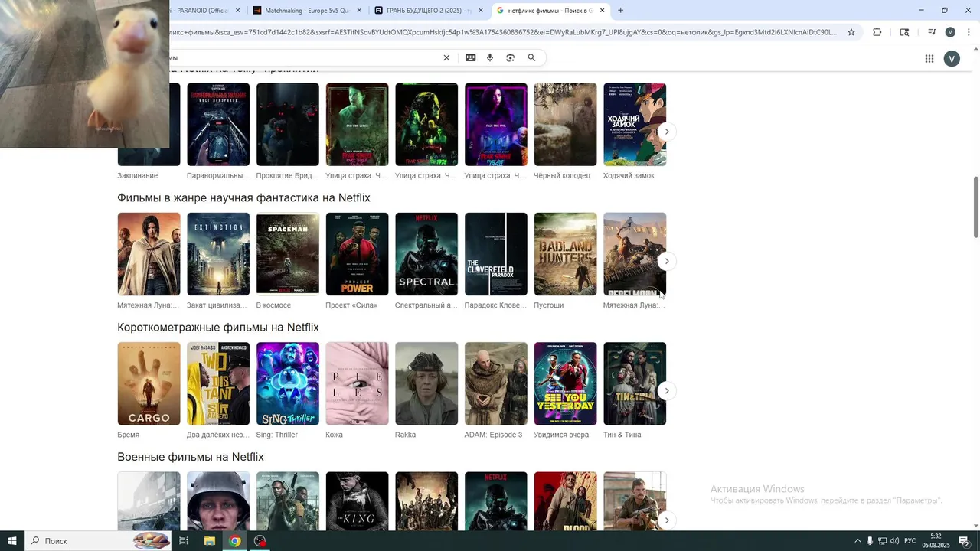Open Chrome extensions puzzle icon
Image resolution: width=980 pixels, height=551 pixels.
(x=877, y=32)
